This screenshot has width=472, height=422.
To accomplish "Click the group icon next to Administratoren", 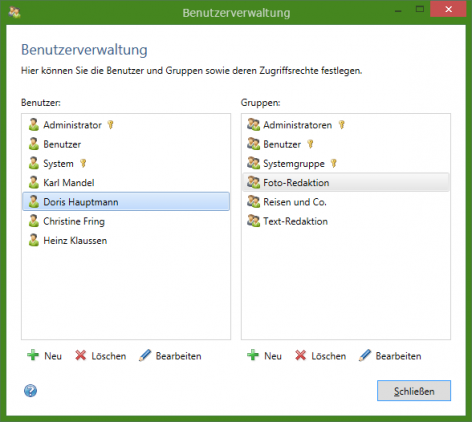I will tap(253, 125).
